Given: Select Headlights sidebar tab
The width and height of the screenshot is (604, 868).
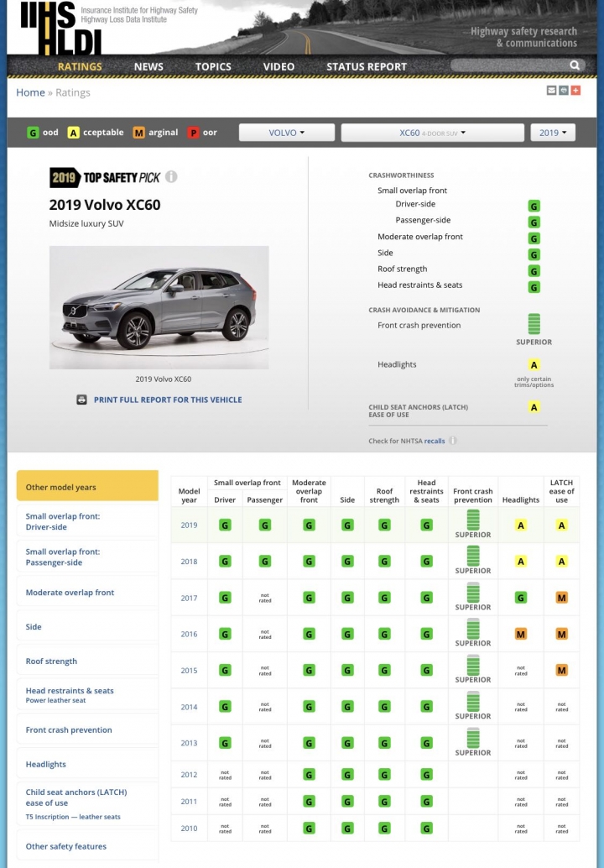Looking at the screenshot, I should 87,764.
